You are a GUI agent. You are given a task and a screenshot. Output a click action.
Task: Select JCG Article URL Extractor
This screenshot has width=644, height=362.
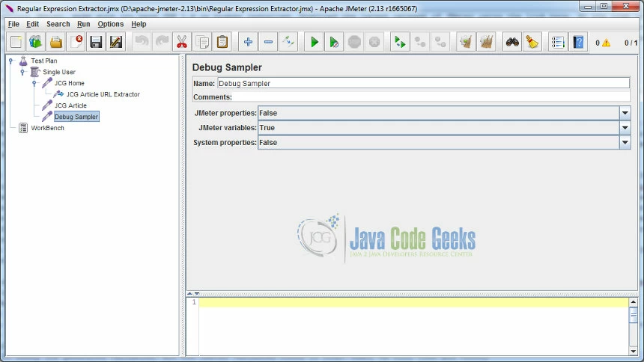tap(103, 94)
